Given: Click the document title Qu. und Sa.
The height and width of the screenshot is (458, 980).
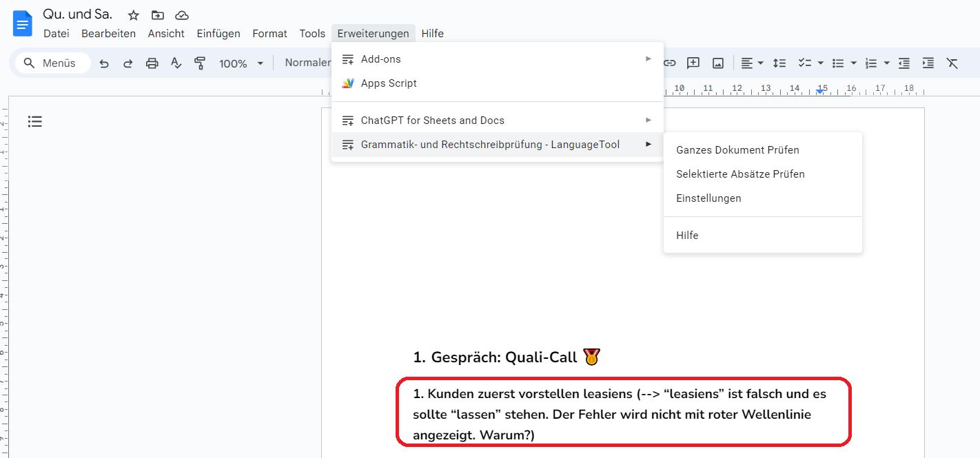Looking at the screenshot, I should click(x=78, y=14).
